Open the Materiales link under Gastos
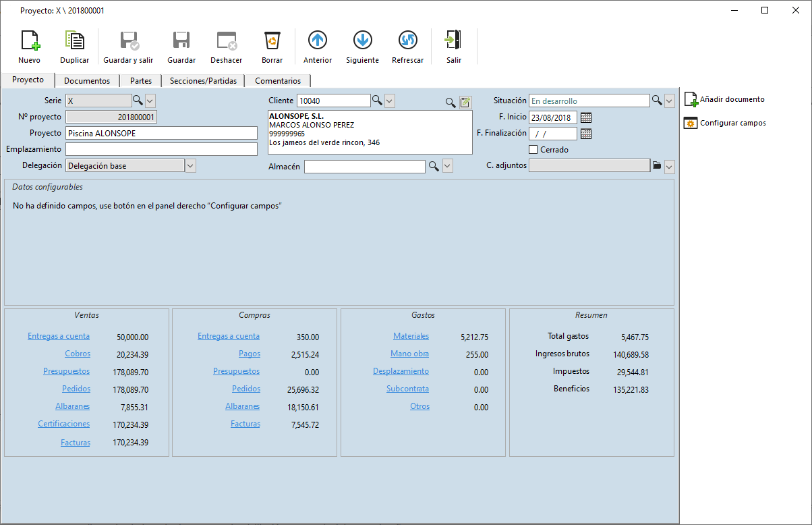 click(411, 336)
